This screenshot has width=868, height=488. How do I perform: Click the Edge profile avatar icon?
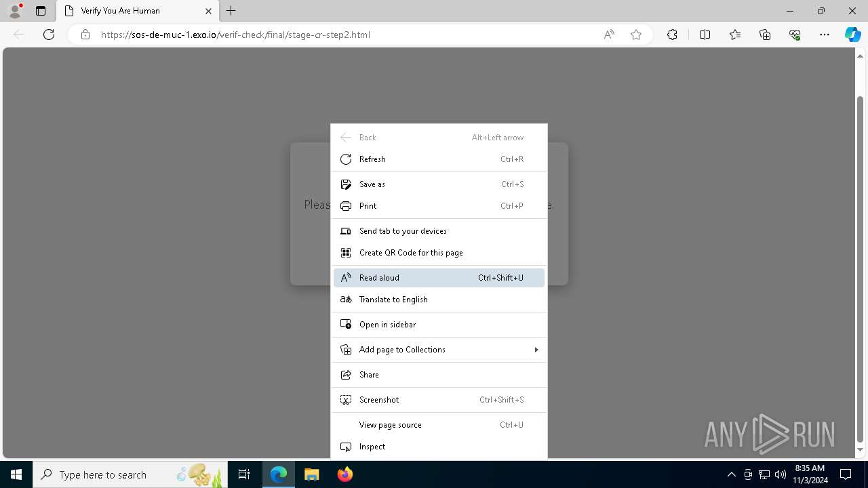pos(15,11)
